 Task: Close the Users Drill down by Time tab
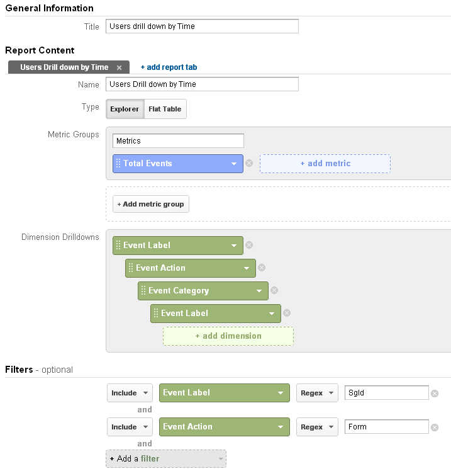click(119, 67)
